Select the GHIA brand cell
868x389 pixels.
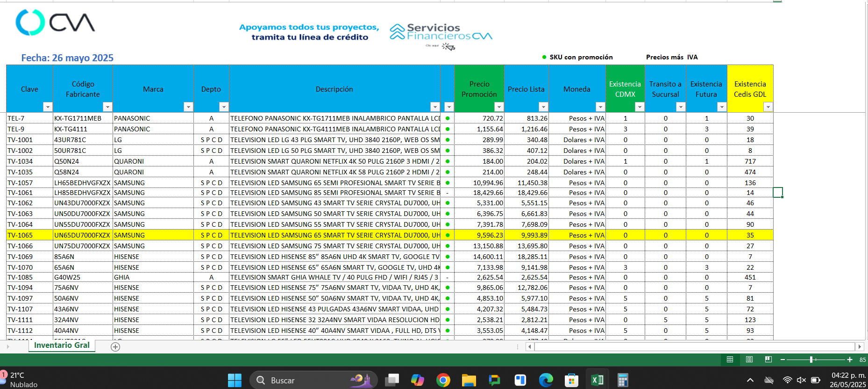(x=153, y=277)
